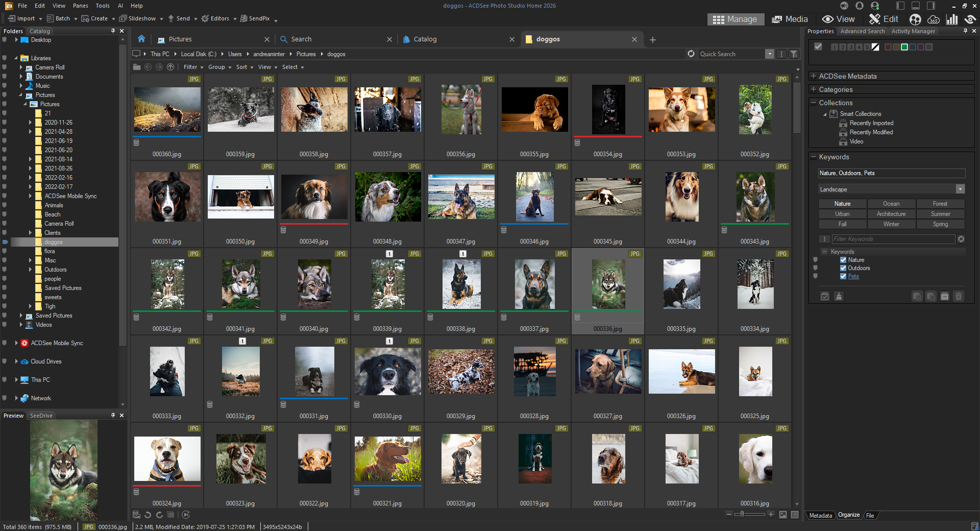The width and height of the screenshot is (980, 531).
Task: Select the green color label swatch
Action: pos(904,47)
